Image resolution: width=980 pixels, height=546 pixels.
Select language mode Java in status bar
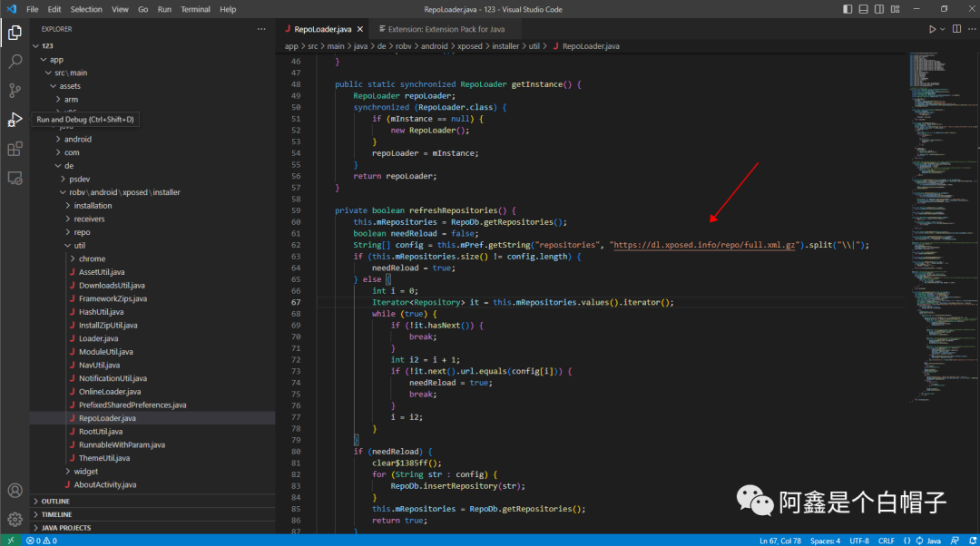[x=934, y=541]
